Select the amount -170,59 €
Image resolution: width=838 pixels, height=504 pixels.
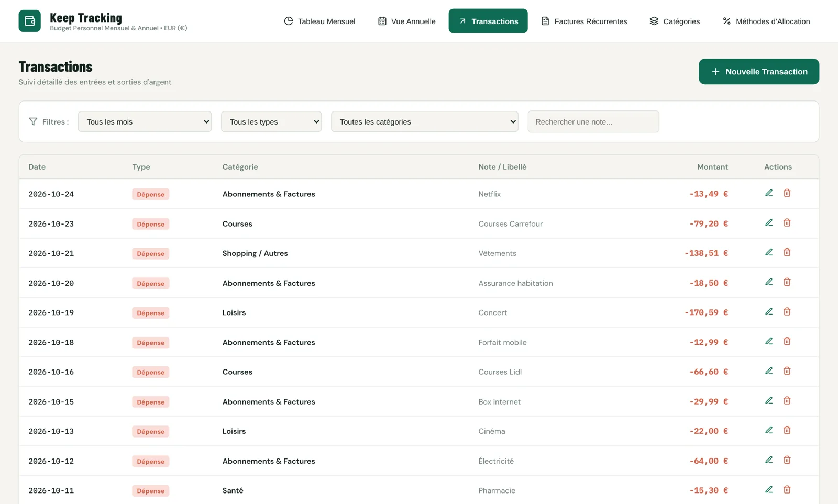706,312
